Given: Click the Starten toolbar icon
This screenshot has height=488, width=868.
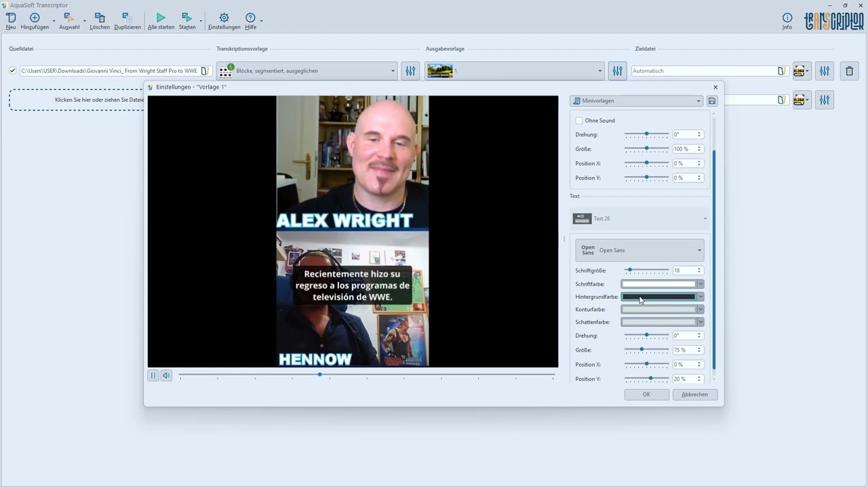Looking at the screenshot, I should [x=187, y=18].
